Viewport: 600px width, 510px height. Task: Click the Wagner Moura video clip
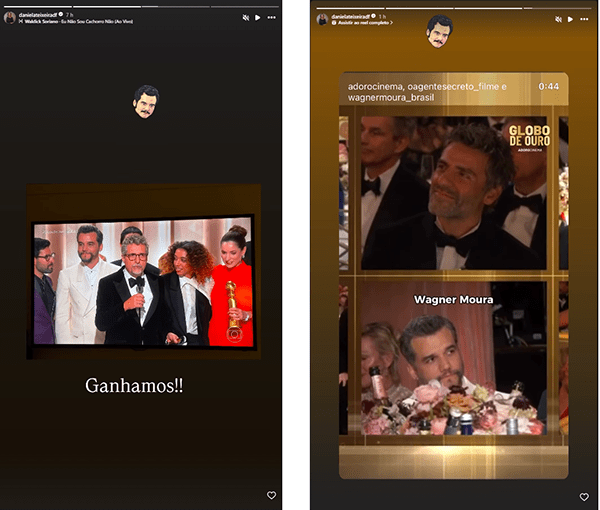(452, 360)
